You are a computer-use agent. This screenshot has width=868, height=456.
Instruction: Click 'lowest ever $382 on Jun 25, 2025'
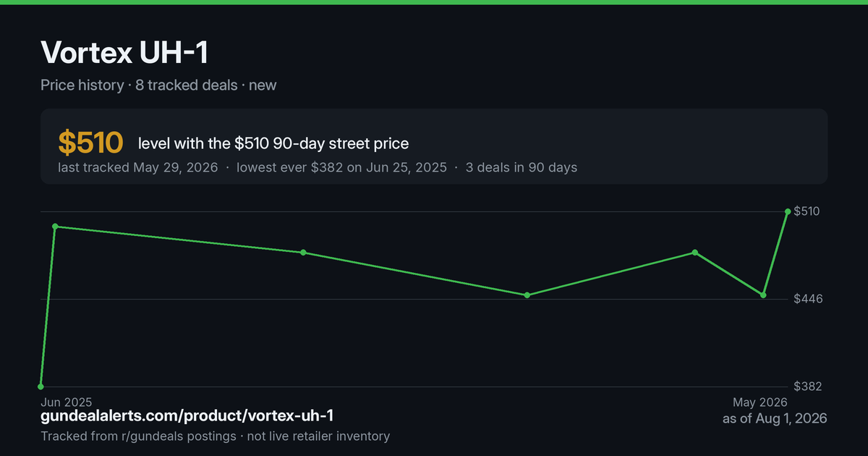tap(342, 167)
